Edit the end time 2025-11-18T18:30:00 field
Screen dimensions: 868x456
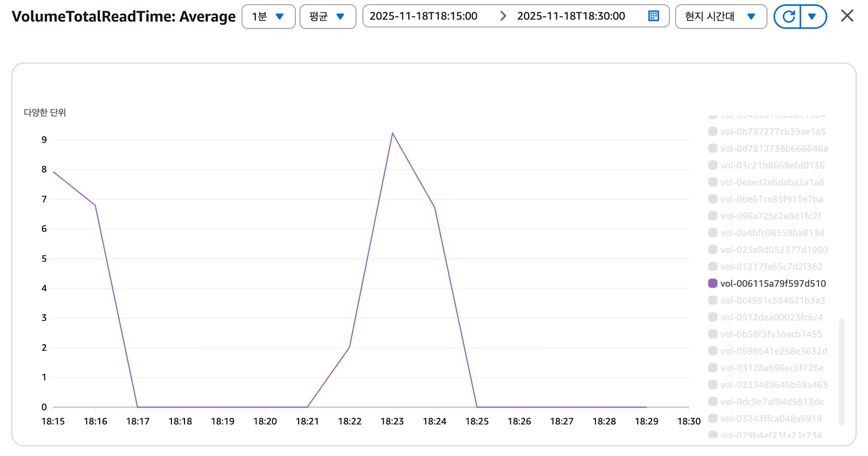[x=571, y=16]
